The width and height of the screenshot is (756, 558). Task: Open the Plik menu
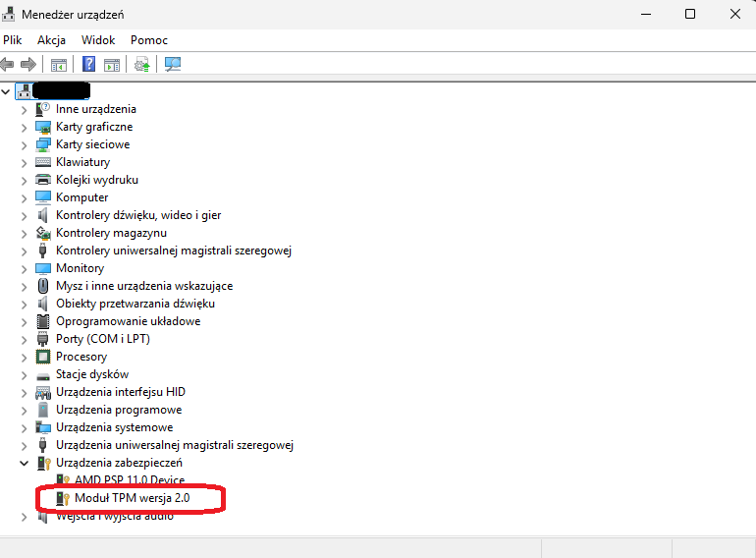point(13,40)
